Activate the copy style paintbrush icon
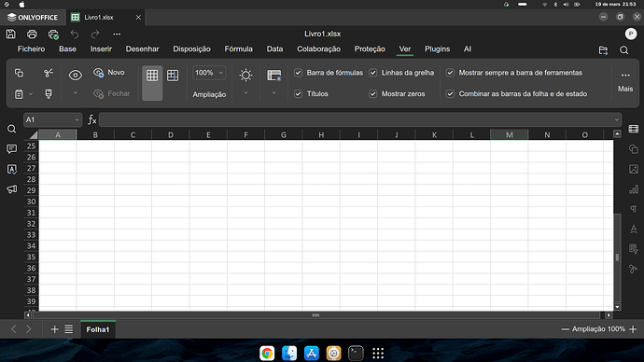Screen dimensions: 644x362 [x=49, y=94]
